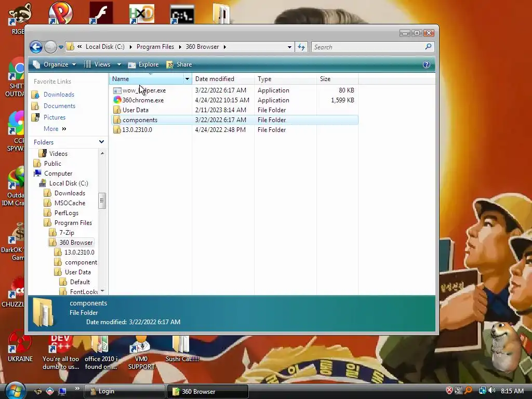Viewport: 532px width, 399px height.
Task: Open UKRAINE desktop shortcut
Action: point(20,347)
